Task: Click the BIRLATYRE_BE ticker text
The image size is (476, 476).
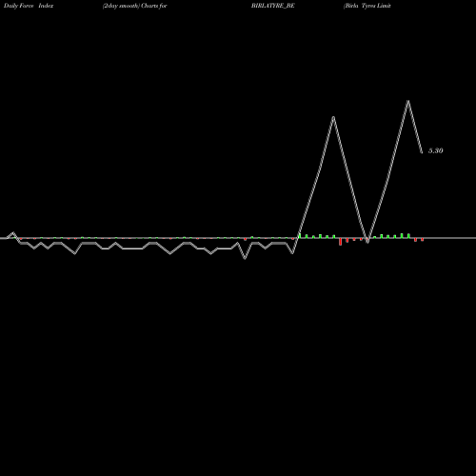Action: [x=273, y=6]
